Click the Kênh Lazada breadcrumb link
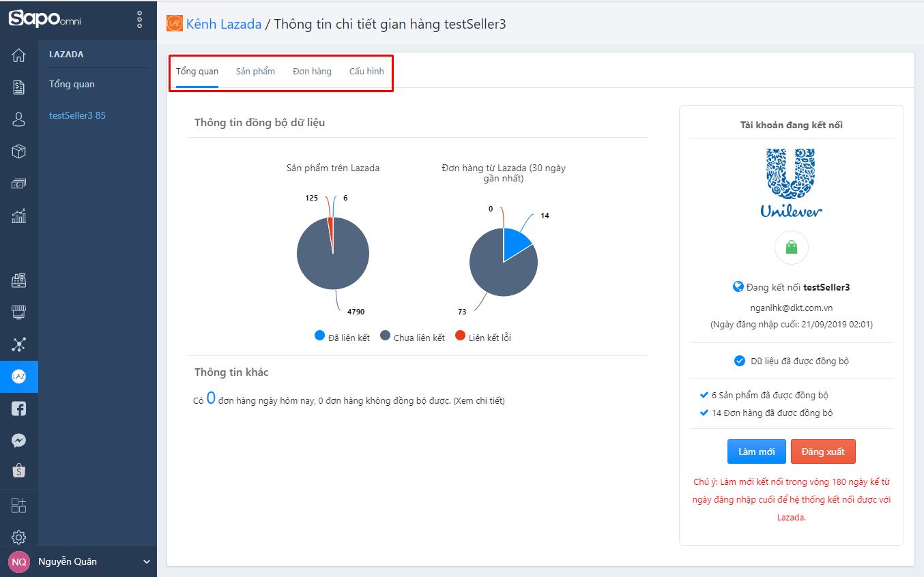 pyautogui.click(x=223, y=24)
